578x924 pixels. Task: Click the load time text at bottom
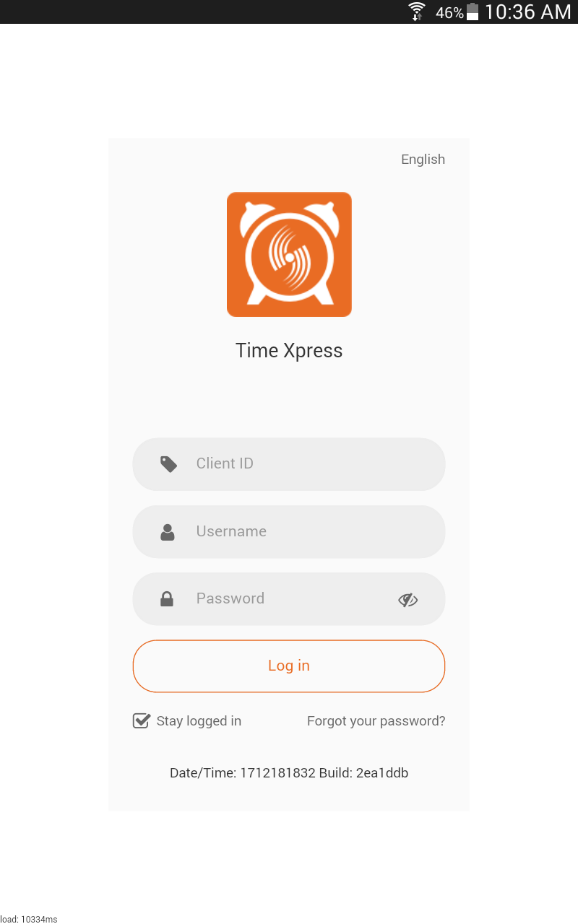click(29, 919)
